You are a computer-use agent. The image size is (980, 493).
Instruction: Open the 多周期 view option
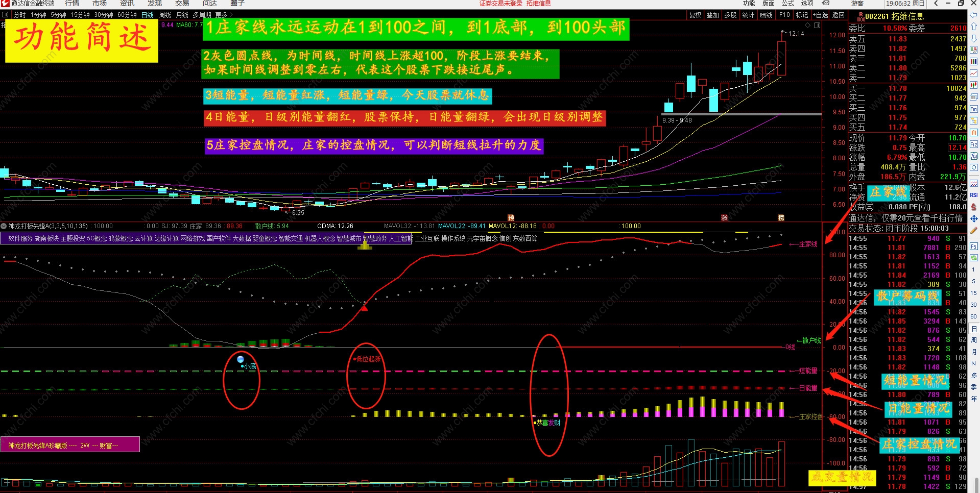tap(202, 15)
